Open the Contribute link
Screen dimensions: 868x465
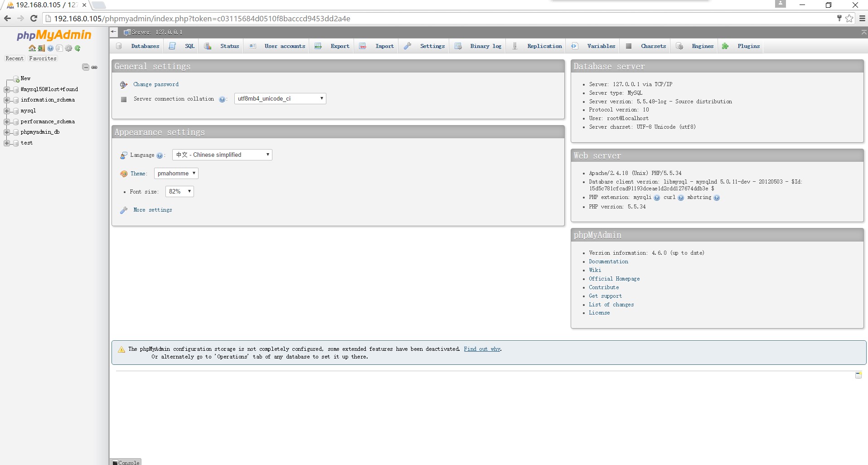pyautogui.click(x=604, y=287)
